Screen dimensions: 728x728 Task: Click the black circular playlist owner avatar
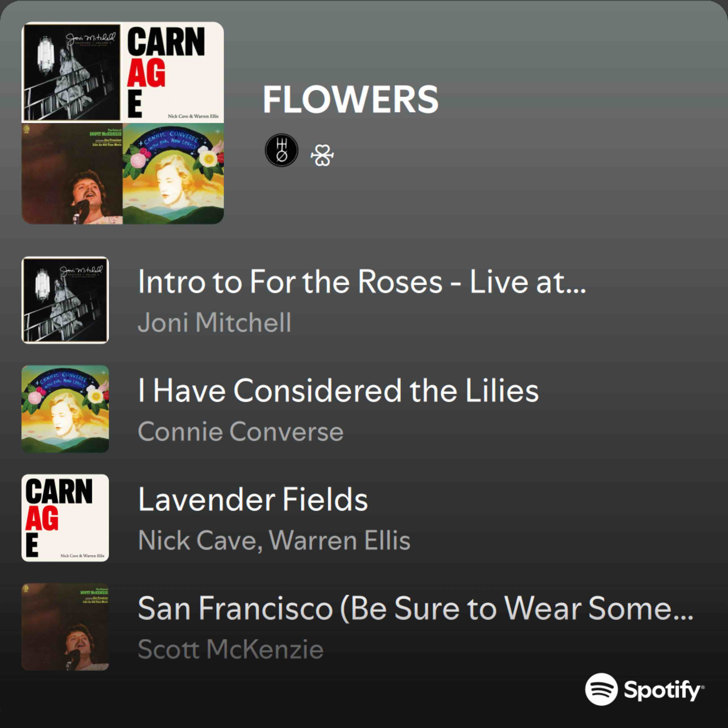click(281, 150)
